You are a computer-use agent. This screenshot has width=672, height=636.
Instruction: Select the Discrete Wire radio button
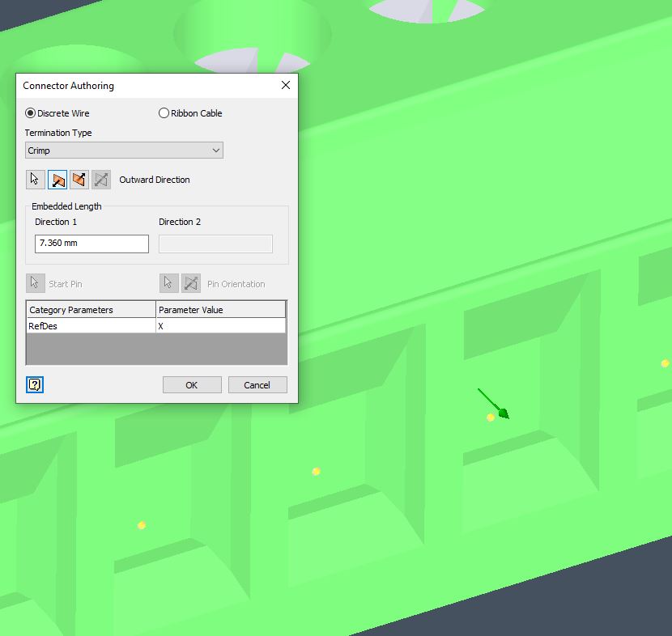29,113
